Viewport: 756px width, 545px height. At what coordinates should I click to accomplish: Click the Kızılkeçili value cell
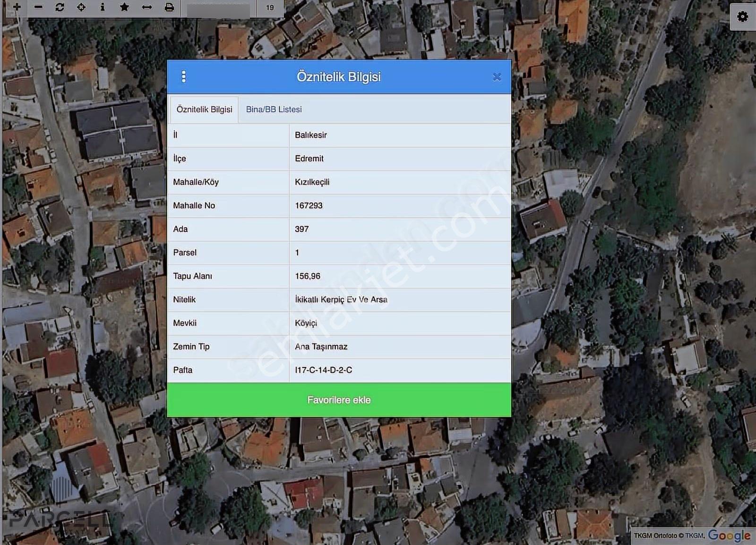(x=400, y=182)
